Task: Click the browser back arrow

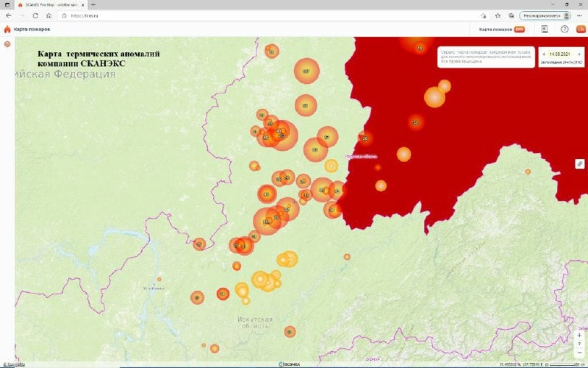Action: click(9, 15)
